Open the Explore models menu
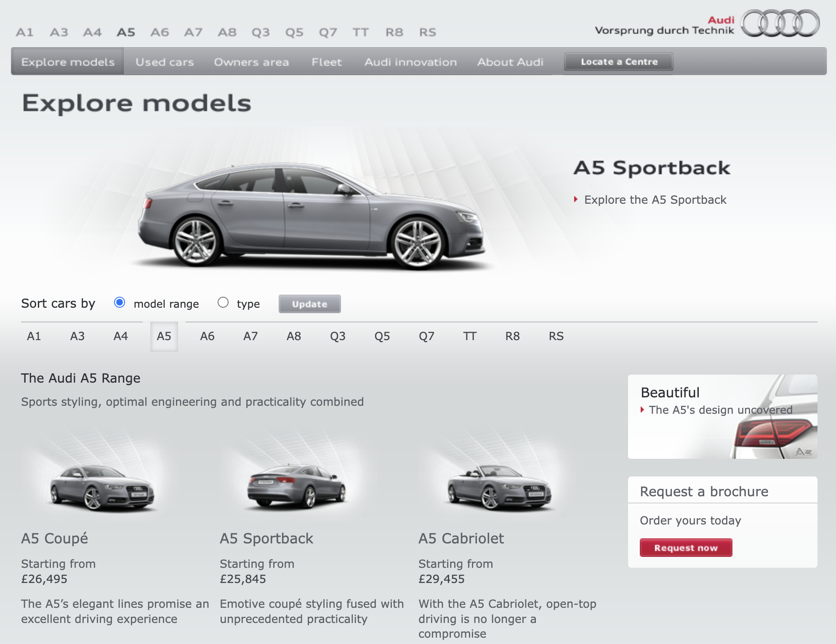The image size is (836, 644). [68, 62]
